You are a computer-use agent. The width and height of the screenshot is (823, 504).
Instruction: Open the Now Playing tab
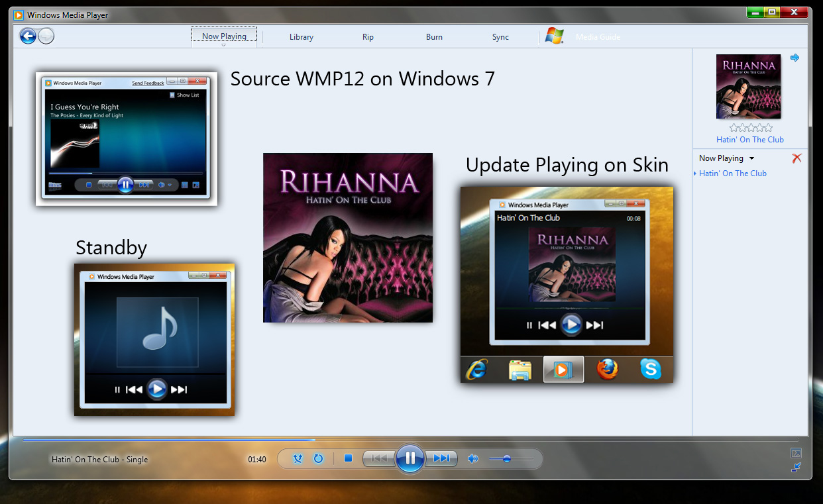pos(224,36)
